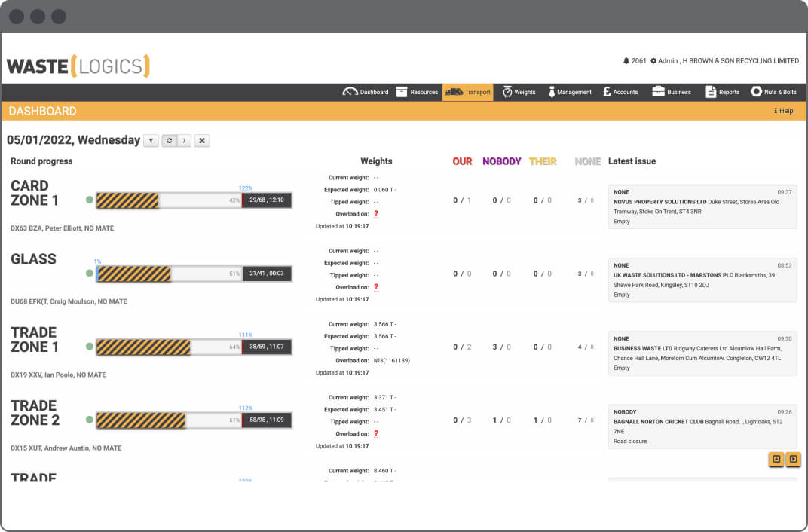The height and width of the screenshot is (532, 808).
Task: Open the Reports menu
Action: 721,92
